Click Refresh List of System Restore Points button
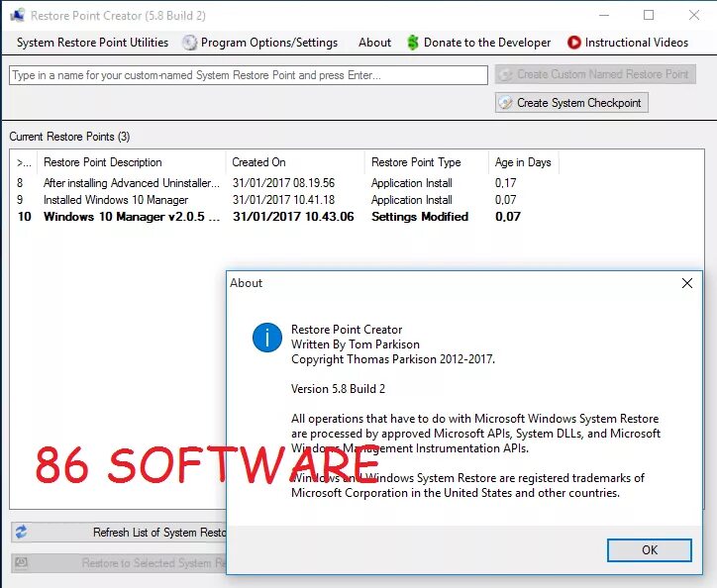This screenshot has width=717, height=588. click(x=119, y=533)
